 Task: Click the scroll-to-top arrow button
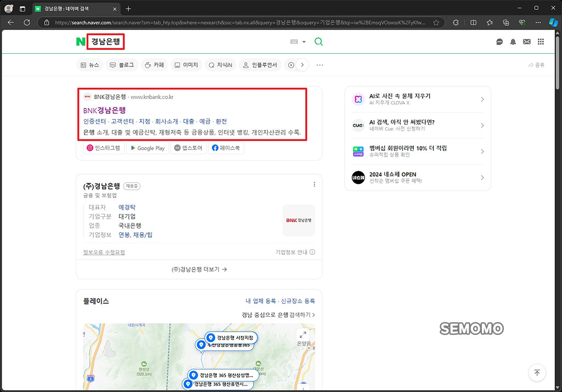tap(537, 373)
